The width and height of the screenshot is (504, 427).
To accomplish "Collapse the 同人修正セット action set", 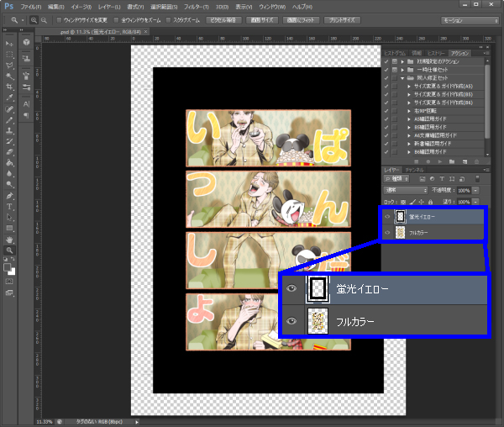I will 402,78.
